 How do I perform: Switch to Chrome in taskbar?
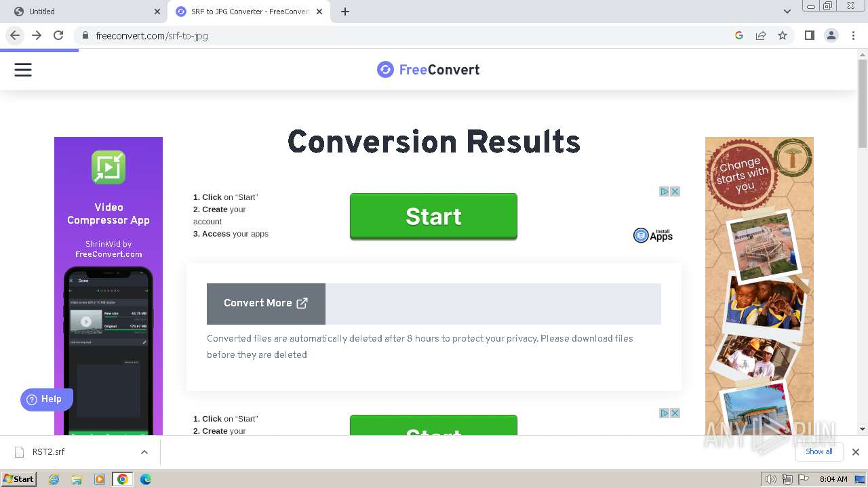pyautogui.click(x=123, y=479)
